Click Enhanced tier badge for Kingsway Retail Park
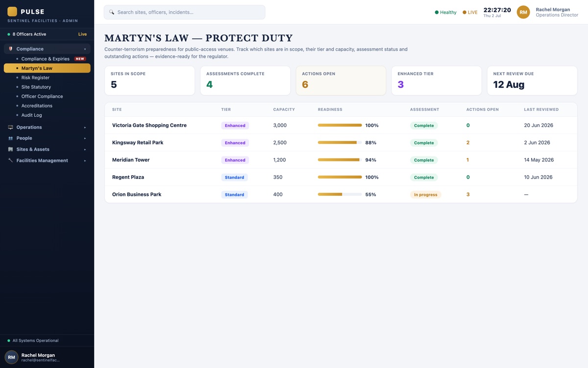Image resolution: width=588 pixels, height=368 pixels. [235, 143]
